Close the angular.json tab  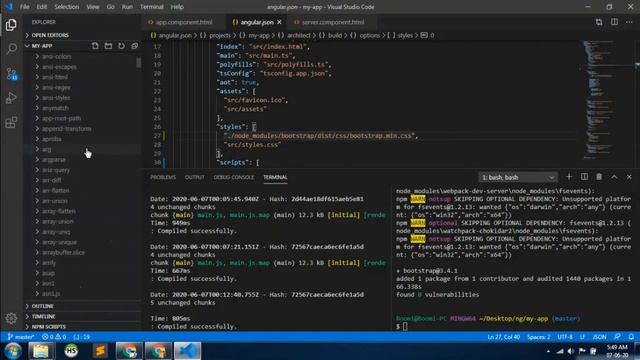[x=279, y=22]
